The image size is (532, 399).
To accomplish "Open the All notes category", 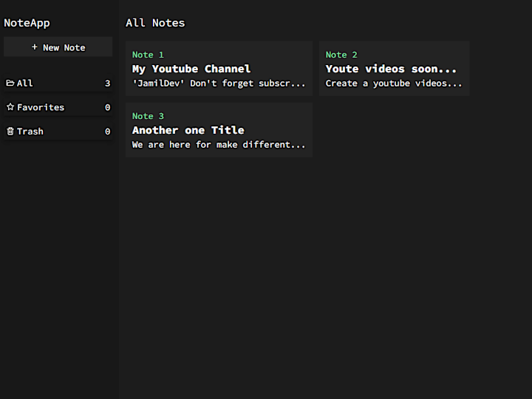I will 58,83.
